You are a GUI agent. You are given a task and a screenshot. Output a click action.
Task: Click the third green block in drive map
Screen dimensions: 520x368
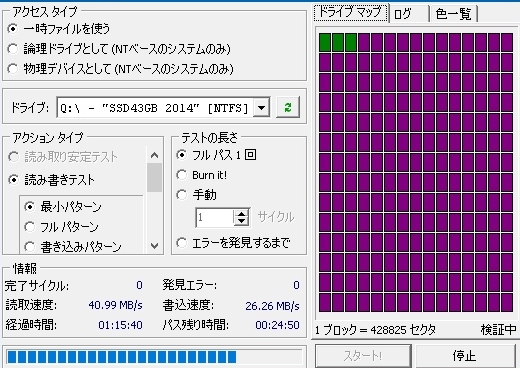point(351,42)
